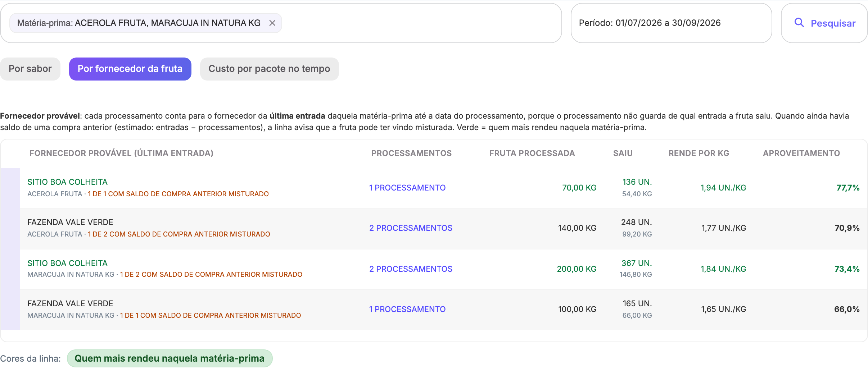Viewport: 868px width, 385px height.
Task: Click the 1,77 UN./KG yield value
Action: pyautogui.click(x=724, y=228)
